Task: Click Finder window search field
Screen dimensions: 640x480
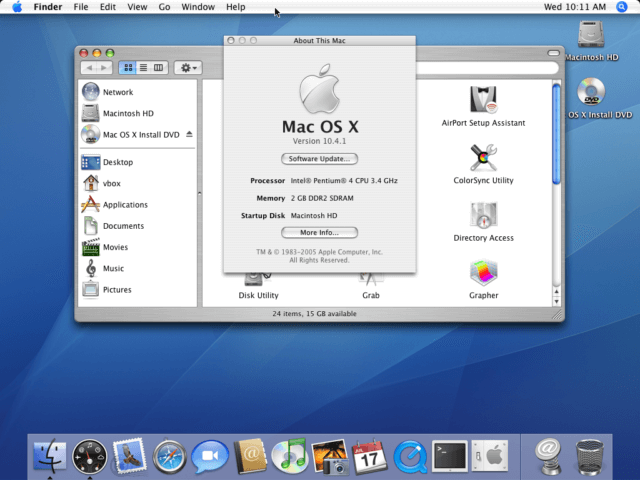Action: 487,68
